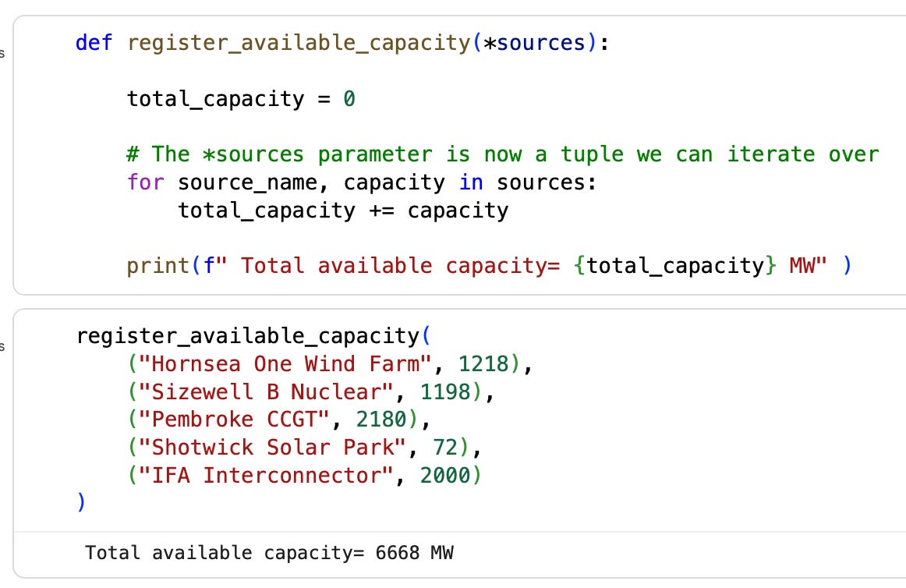Click the "Pembroke CCGT" string
The image size is (906, 588).
pyautogui.click(x=235, y=420)
